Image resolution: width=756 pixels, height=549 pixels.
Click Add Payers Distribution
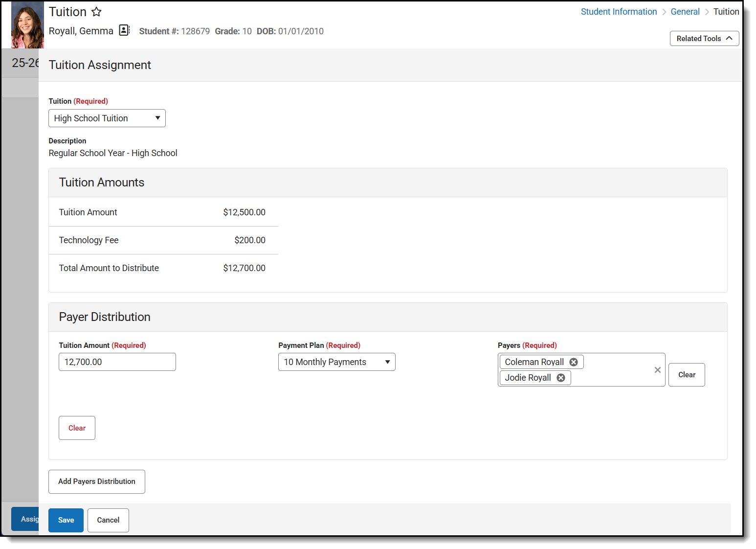(96, 481)
